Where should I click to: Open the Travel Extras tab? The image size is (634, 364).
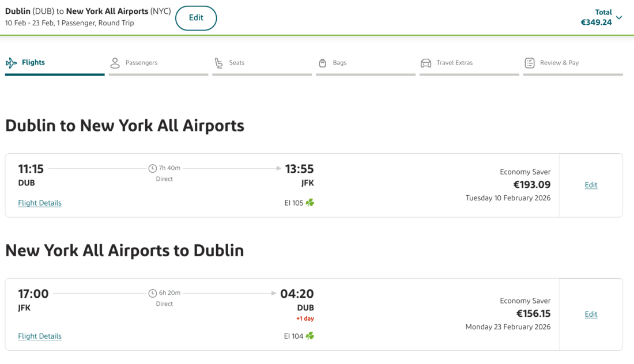(x=454, y=63)
